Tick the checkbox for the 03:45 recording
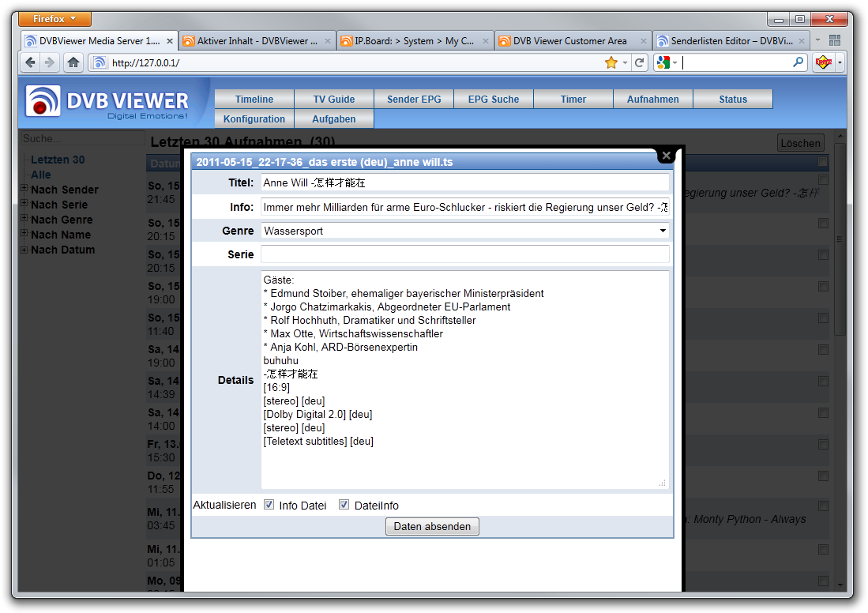868x613 pixels. (x=823, y=506)
